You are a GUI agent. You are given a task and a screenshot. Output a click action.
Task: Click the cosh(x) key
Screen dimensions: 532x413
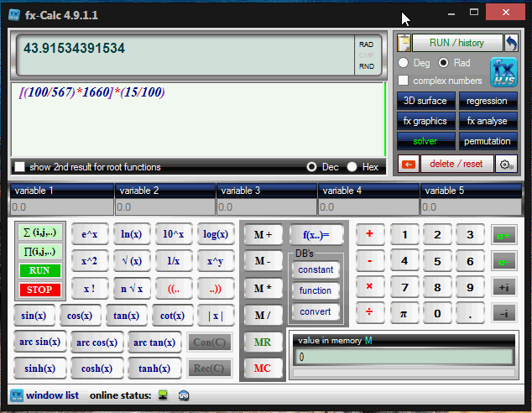[97, 369]
